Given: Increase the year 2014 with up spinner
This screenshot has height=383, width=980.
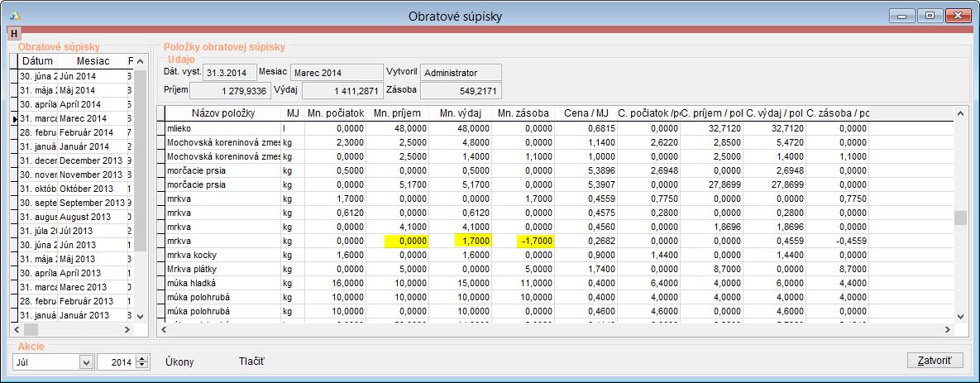Looking at the screenshot, I should [142, 358].
